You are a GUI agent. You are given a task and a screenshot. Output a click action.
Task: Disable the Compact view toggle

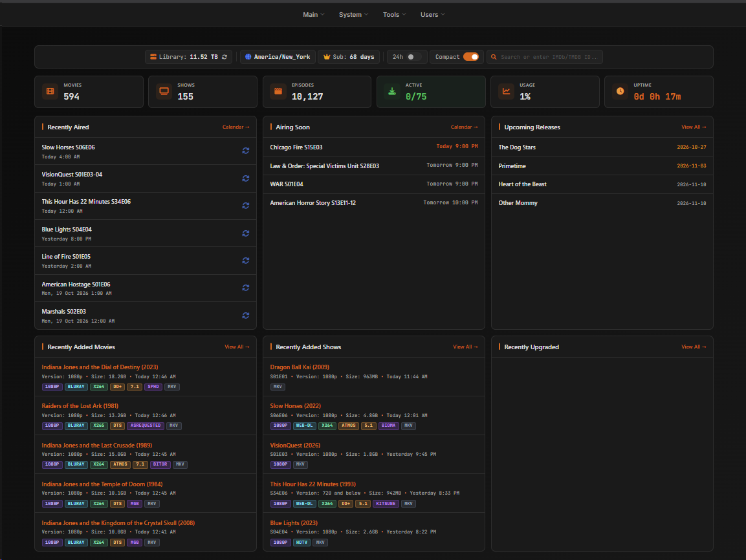pos(471,57)
